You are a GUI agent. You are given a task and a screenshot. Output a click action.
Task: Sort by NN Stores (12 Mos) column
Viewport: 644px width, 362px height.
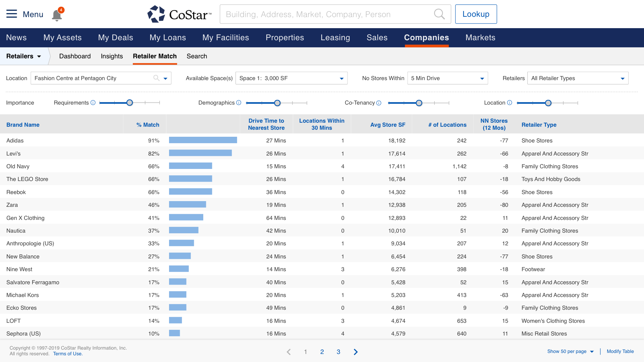tap(494, 124)
